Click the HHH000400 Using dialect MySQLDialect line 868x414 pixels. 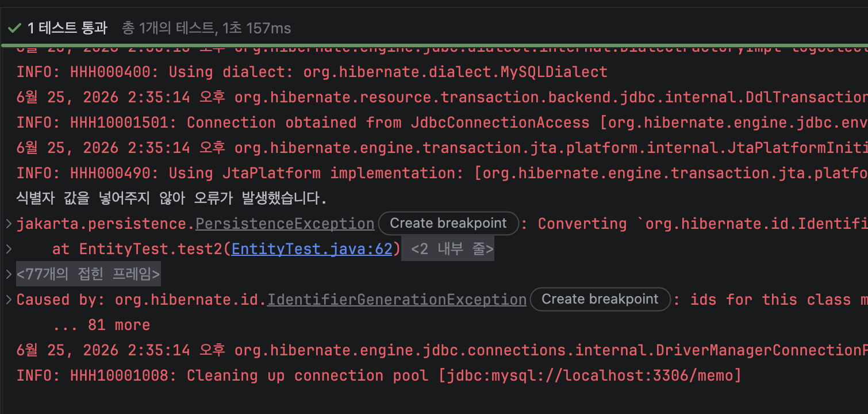(x=312, y=72)
